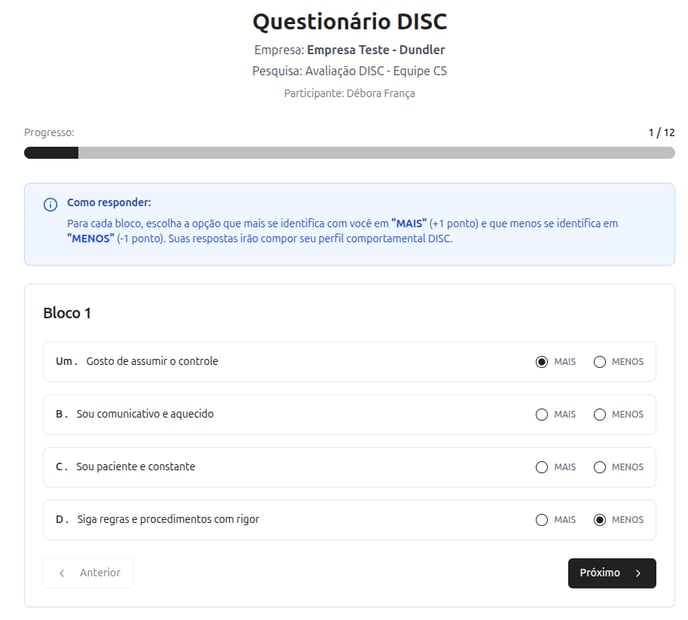688x620 pixels.
Task: Click the right chevron on Próximo button
Action: 638,573
